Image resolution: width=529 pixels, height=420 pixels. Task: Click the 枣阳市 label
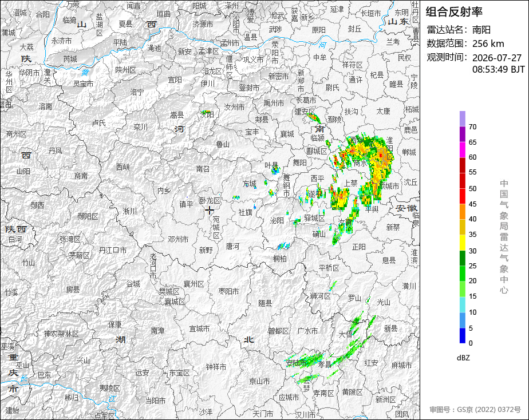point(228,291)
